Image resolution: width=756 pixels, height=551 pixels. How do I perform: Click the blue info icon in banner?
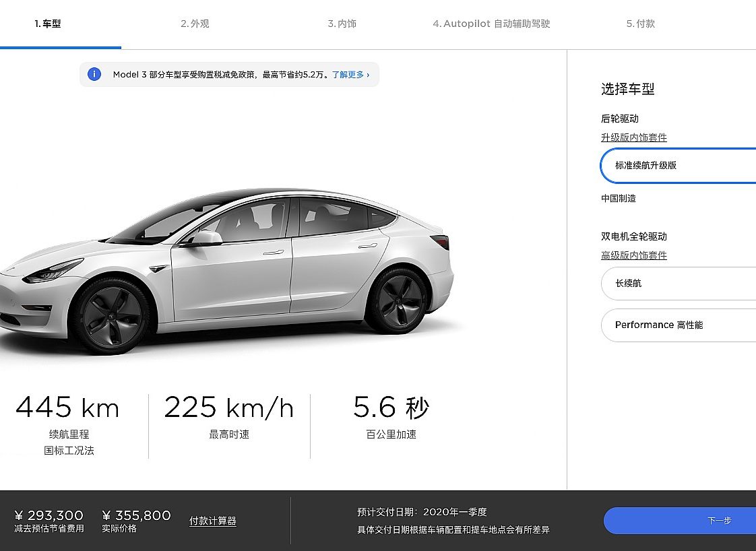coord(94,74)
